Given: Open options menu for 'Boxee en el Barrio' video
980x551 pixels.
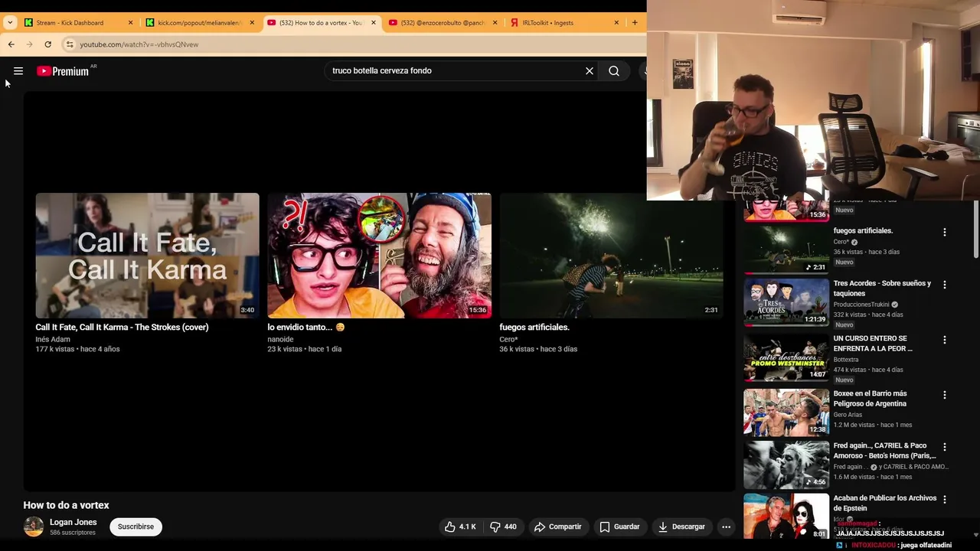Looking at the screenshot, I should click(x=945, y=395).
